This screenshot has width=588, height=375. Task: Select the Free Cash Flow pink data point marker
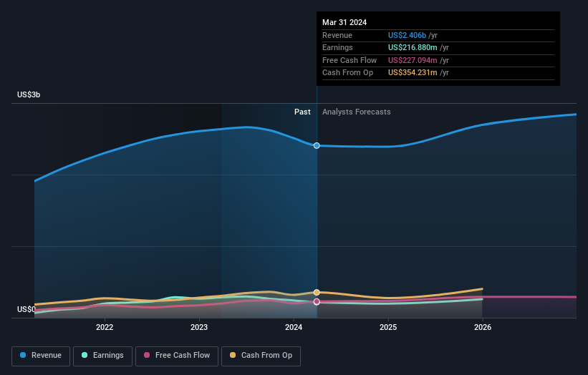tap(317, 301)
